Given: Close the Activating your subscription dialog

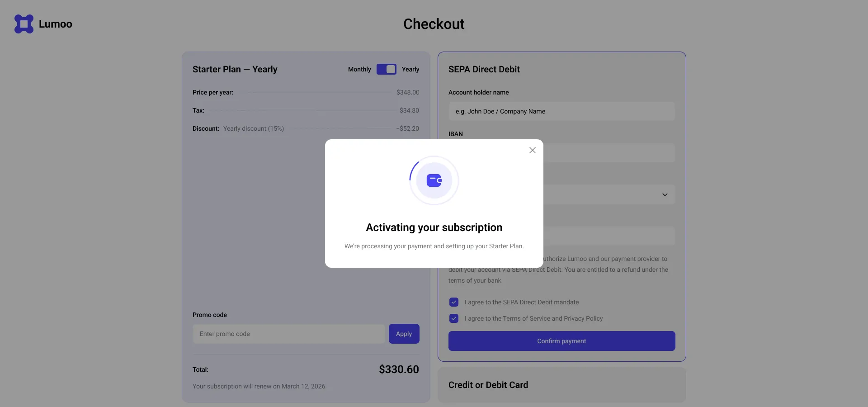Looking at the screenshot, I should [533, 150].
